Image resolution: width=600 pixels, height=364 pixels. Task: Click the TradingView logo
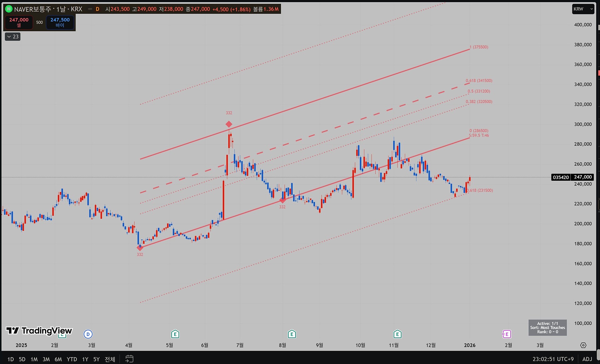[x=39, y=331]
